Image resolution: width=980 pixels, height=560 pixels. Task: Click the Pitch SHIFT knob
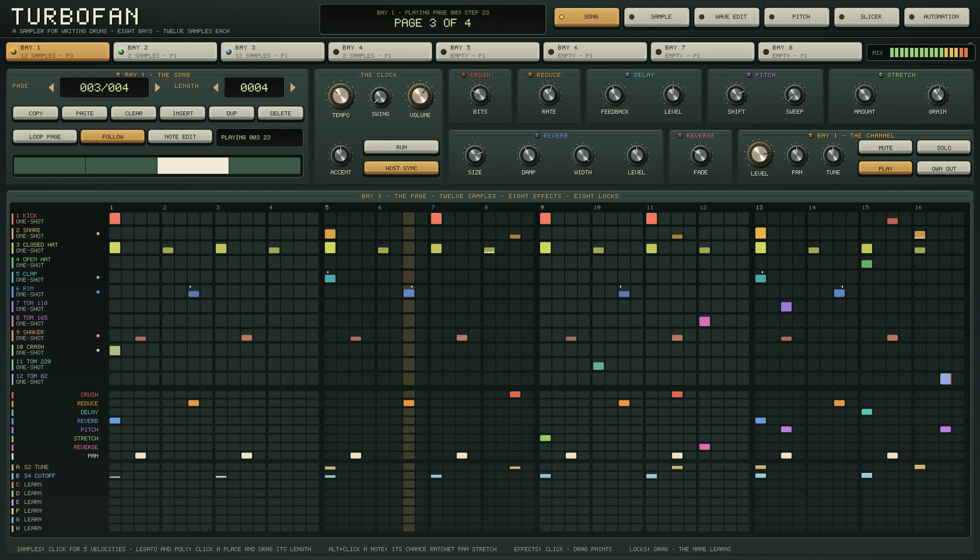pyautogui.click(x=736, y=94)
